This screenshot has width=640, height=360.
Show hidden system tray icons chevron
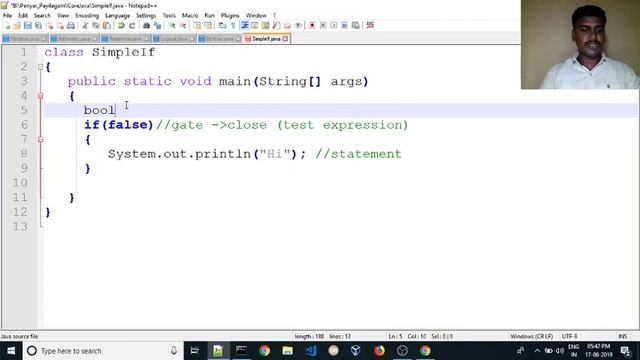coord(537,351)
